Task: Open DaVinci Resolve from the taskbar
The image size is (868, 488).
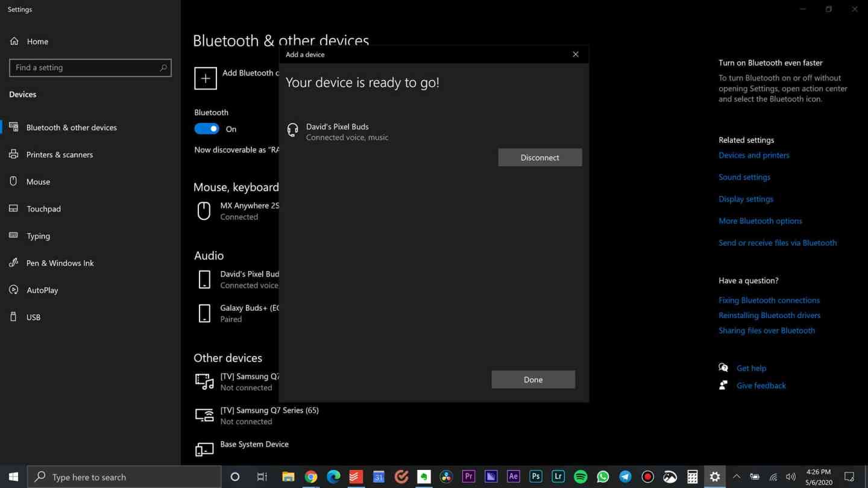Action: coord(446,477)
